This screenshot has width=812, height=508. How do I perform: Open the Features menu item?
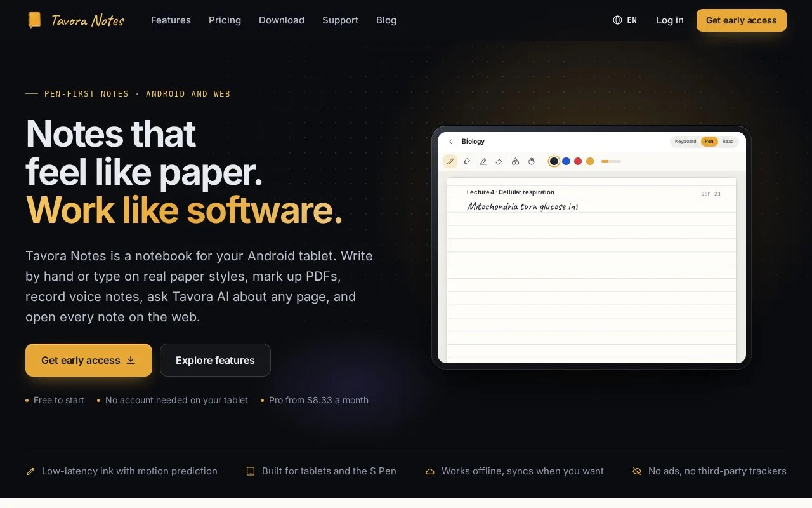[x=171, y=20]
